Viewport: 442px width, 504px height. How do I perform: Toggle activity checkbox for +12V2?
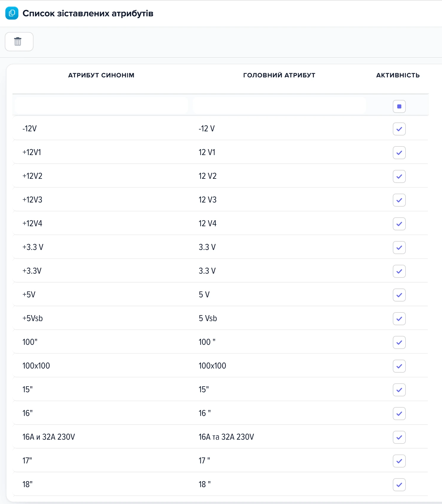pyautogui.click(x=399, y=176)
